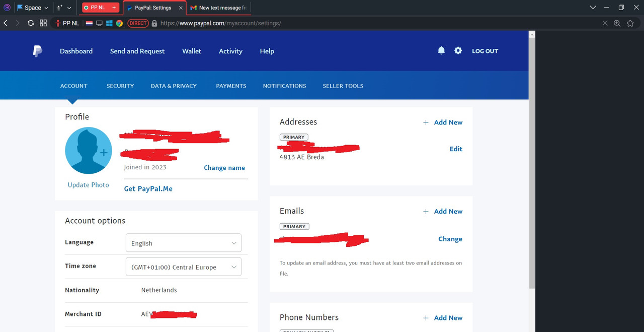
Task: Click the profile figure icon beside Space
Action: point(60,8)
